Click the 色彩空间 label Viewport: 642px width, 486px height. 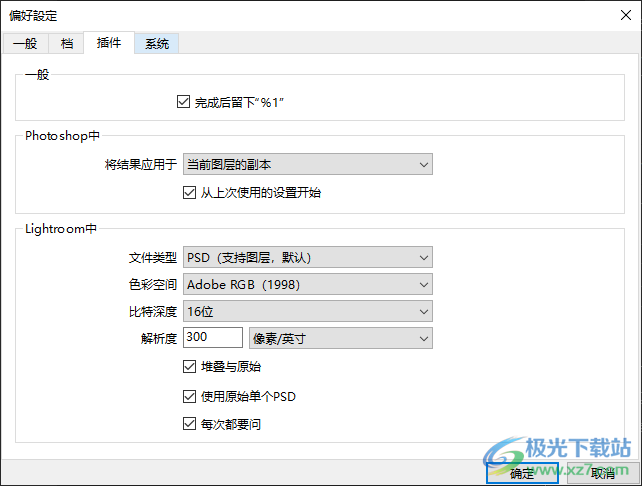point(153,285)
